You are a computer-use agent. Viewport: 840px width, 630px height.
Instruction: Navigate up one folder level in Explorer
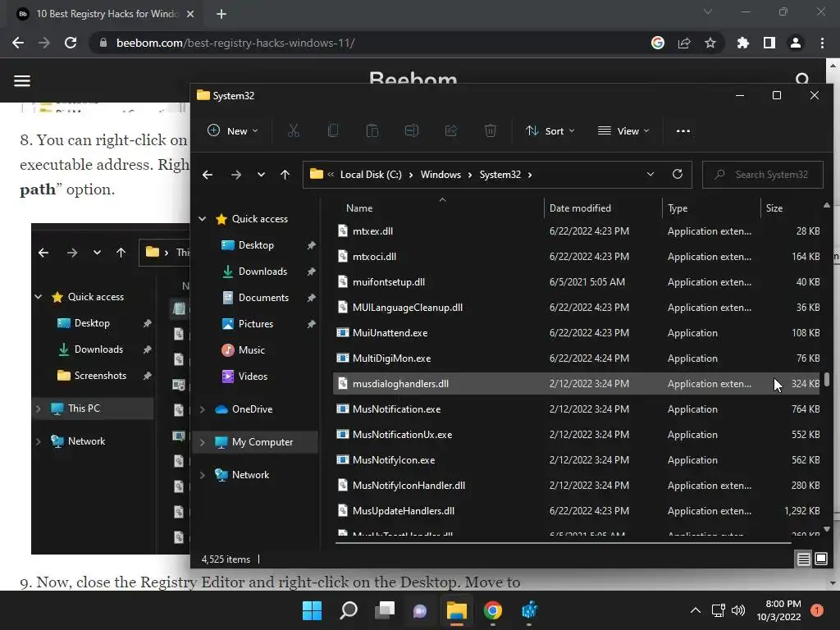[x=285, y=175]
